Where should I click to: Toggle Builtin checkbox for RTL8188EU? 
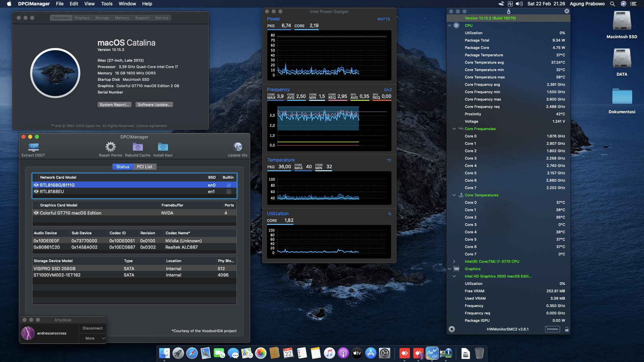point(228,191)
